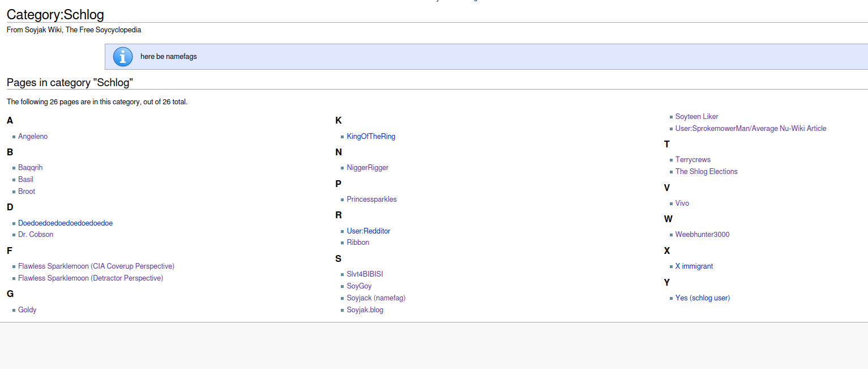Click the blue info notice icon
868x369 pixels.
[x=123, y=57]
